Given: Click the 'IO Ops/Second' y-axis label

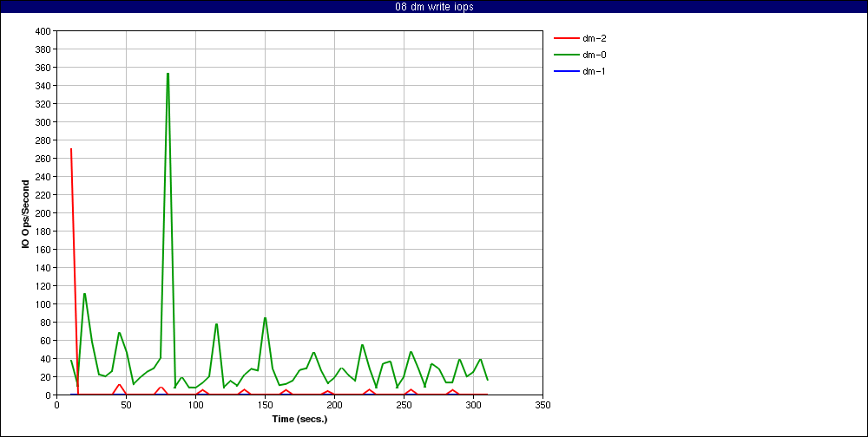Looking at the screenshot, I should coord(26,213).
